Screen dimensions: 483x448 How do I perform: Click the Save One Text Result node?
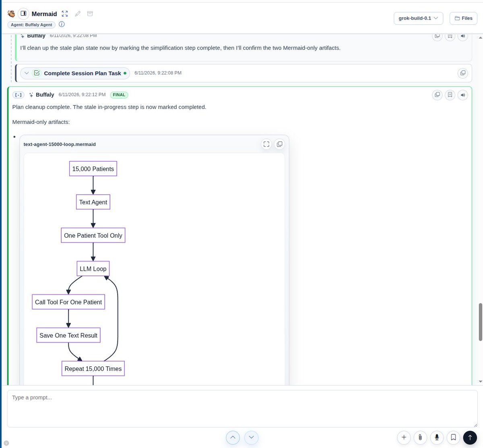(x=68, y=335)
